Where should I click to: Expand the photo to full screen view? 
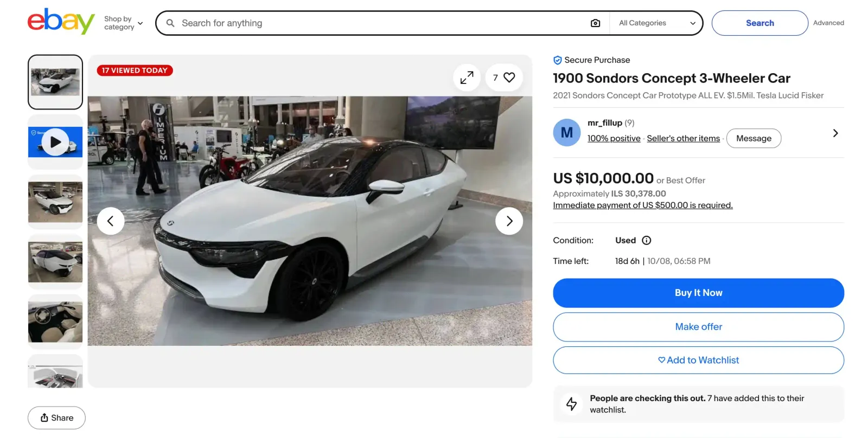(467, 78)
